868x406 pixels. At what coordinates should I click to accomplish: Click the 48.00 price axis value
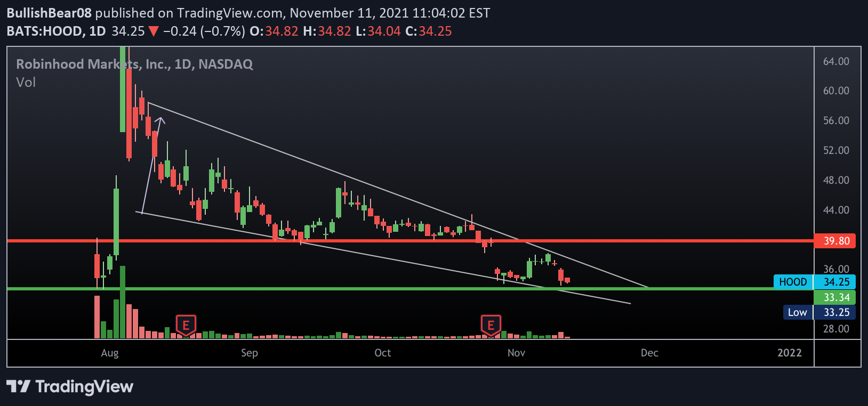click(x=836, y=180)
